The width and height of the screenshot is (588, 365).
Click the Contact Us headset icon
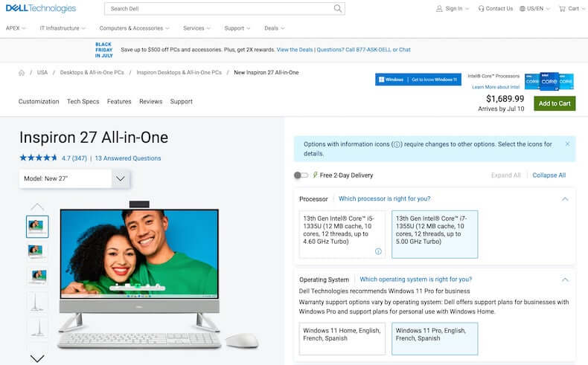(481, 8)
